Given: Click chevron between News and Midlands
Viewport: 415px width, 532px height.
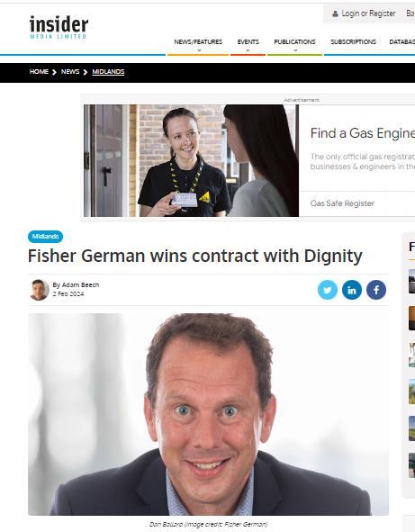Looking at the screenshot, I should [x=86, y=72].
